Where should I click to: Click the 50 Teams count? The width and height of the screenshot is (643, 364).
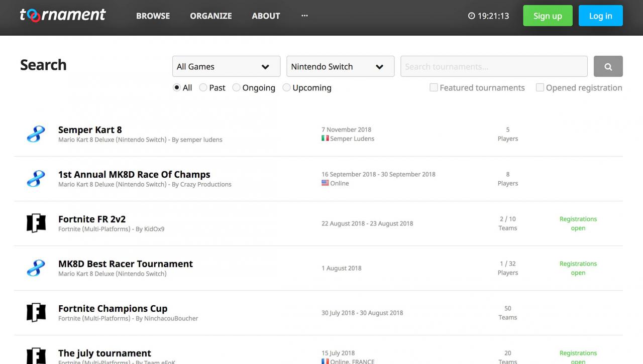point(508,313)
